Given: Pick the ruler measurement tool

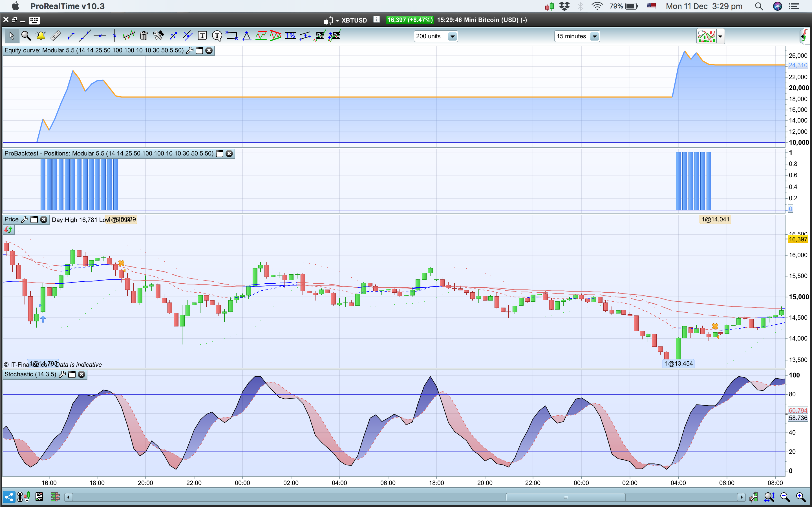Looking at the screenshot, I should tap(56, 35).
